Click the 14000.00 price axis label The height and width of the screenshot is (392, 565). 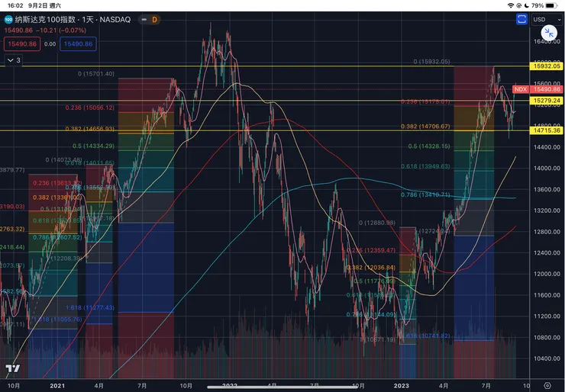[547, 168]
